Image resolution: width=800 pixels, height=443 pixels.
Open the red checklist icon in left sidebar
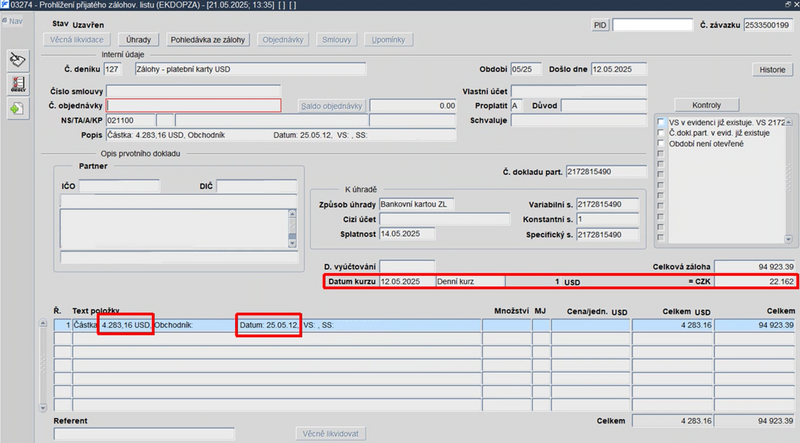point(18,84)
